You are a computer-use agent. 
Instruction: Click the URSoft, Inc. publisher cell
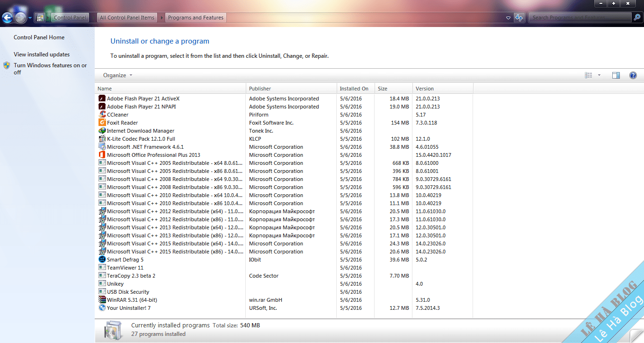coord(263,308)
